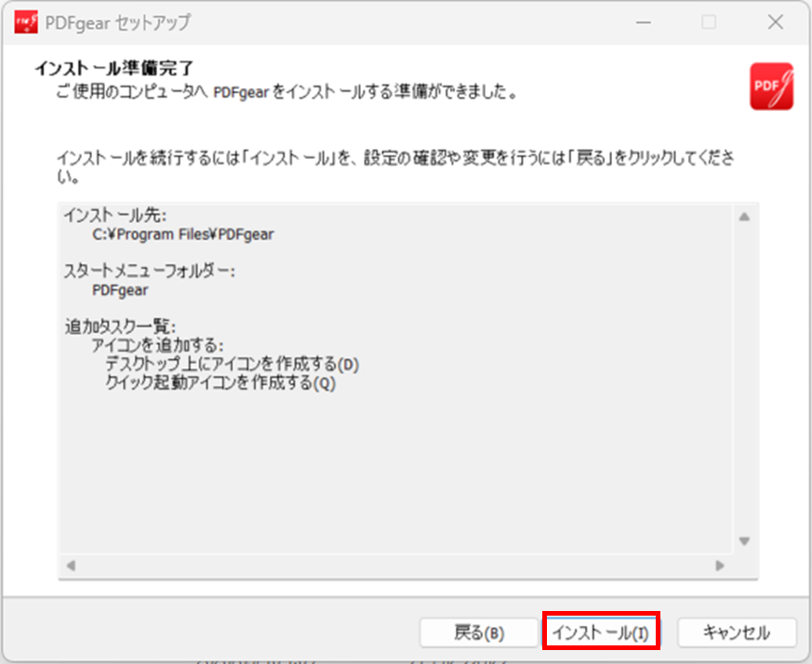Click the 追加タスク一覧: line
Viewport: 812px width, 664px height.
pos(120,326)
